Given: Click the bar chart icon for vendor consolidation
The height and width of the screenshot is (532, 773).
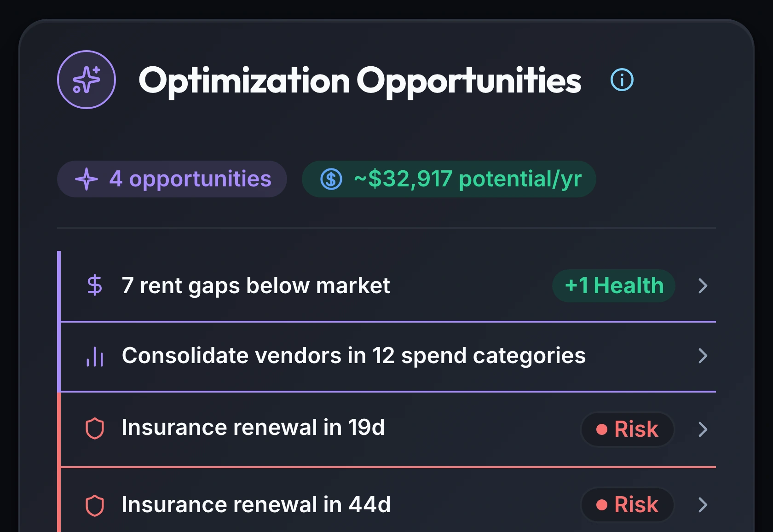Looking at the screenshot, I should (95, 356).
